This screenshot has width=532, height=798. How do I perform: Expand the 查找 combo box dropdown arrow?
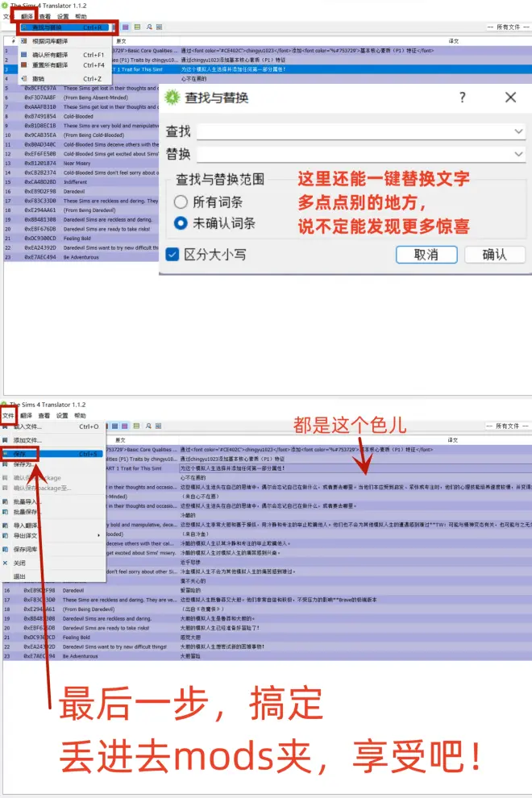pos(517,131)
